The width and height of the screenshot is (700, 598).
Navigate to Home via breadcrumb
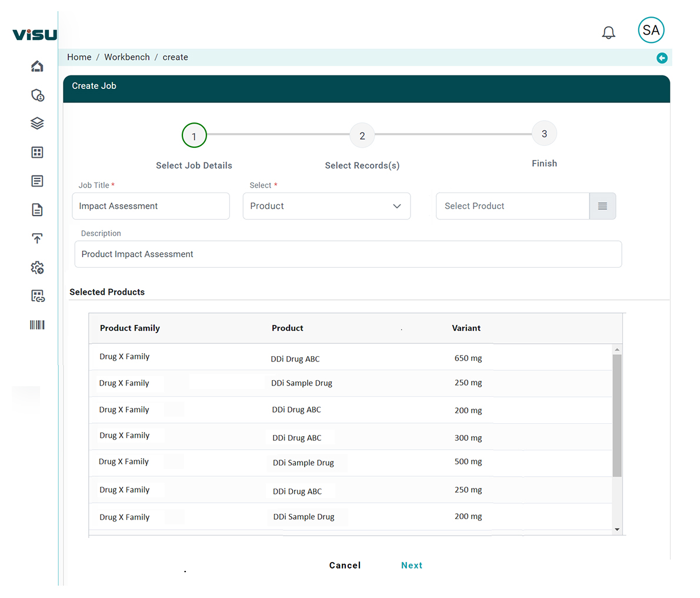coord(79,57)
